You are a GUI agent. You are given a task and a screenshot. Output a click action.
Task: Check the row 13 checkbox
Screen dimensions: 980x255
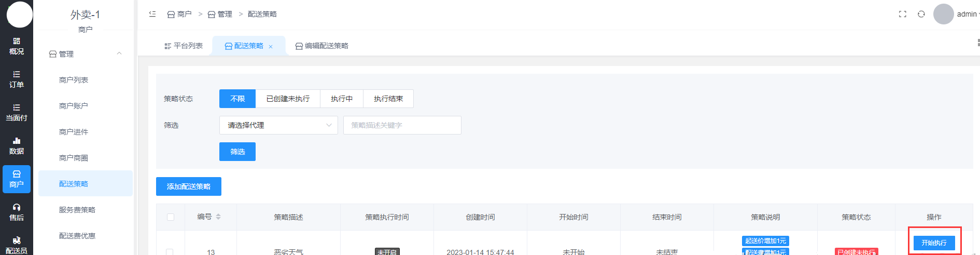click(x=170, y=252)
